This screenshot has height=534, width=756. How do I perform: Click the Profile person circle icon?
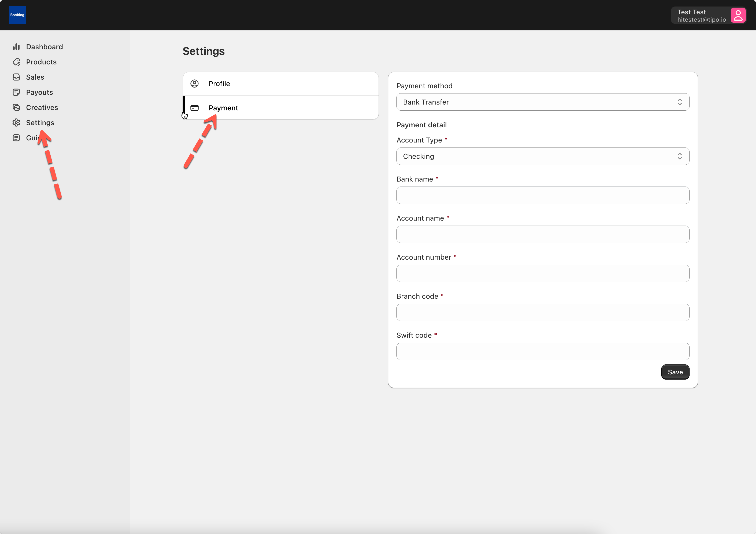tap(195, 84)
